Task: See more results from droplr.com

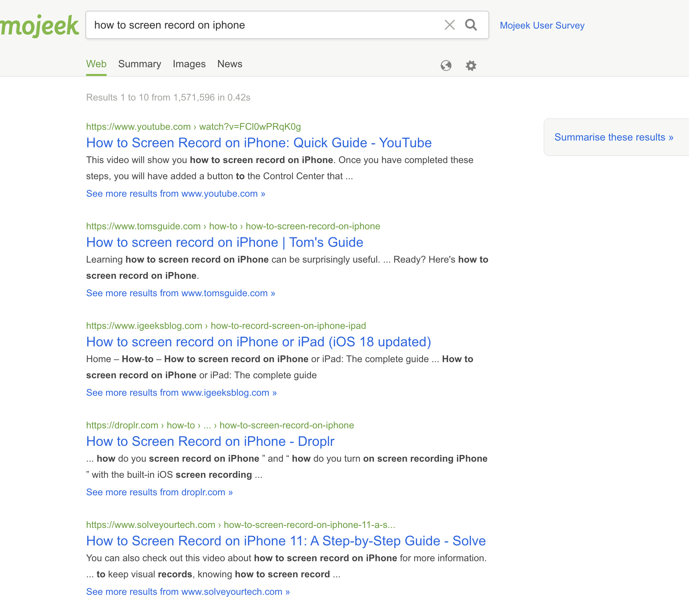Action: [159, 492]
